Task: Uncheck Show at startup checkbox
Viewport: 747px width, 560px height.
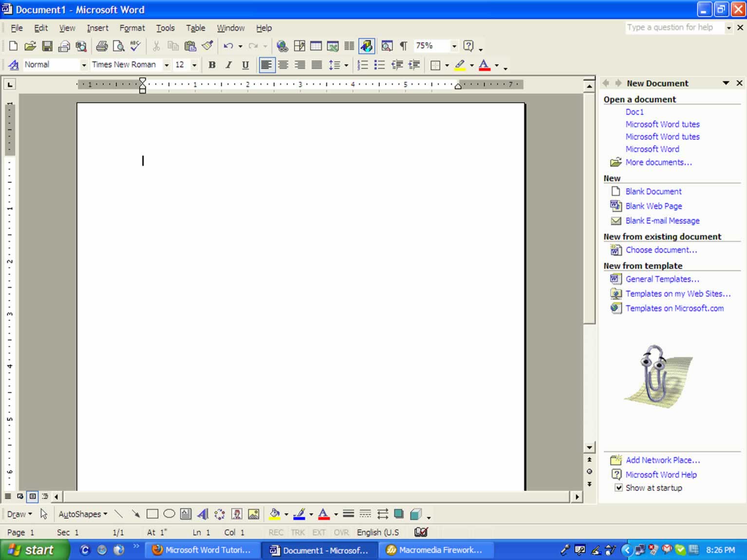Action: point(618,487)
